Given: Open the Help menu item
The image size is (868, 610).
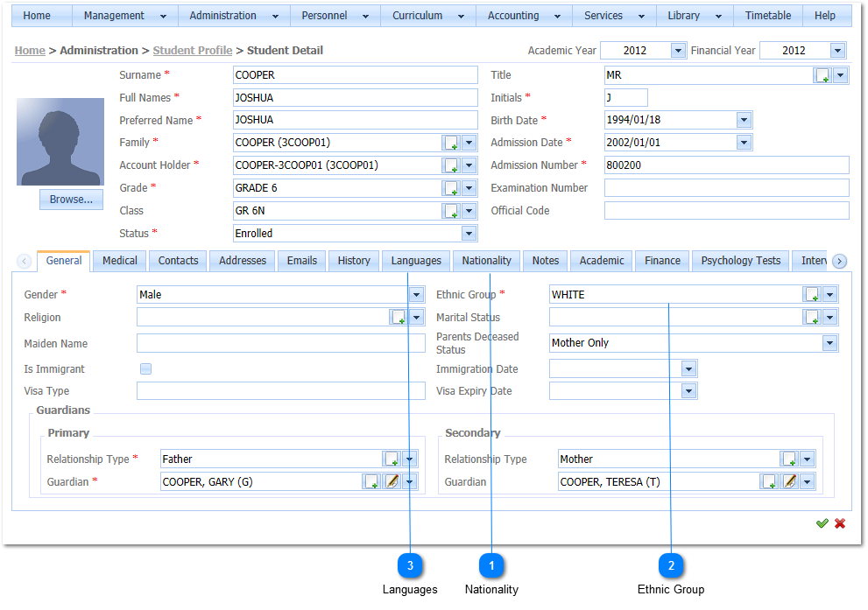Looking at the screenshot, I should point(825,16).
